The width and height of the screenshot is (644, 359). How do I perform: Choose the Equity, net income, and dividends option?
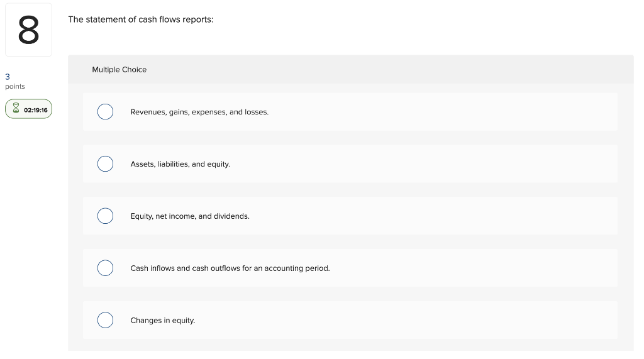tap(105, 216)
